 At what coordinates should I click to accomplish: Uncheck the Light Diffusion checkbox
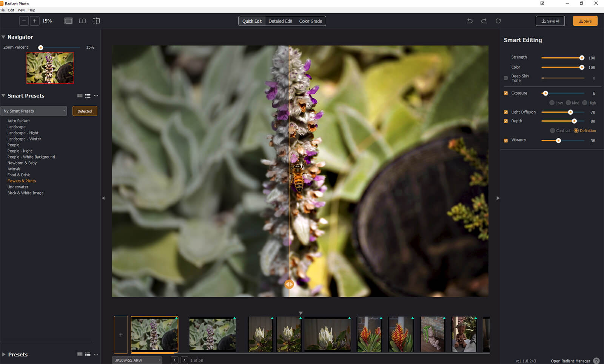[506, 112]
